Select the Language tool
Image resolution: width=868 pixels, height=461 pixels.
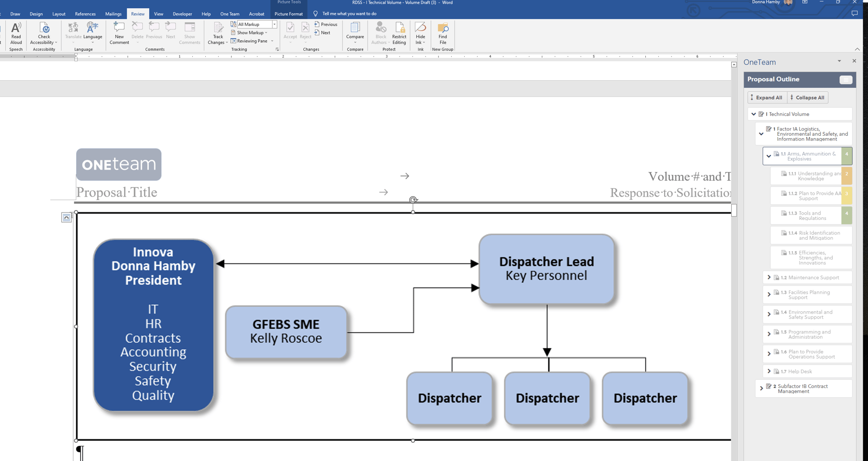pos(92,34)
